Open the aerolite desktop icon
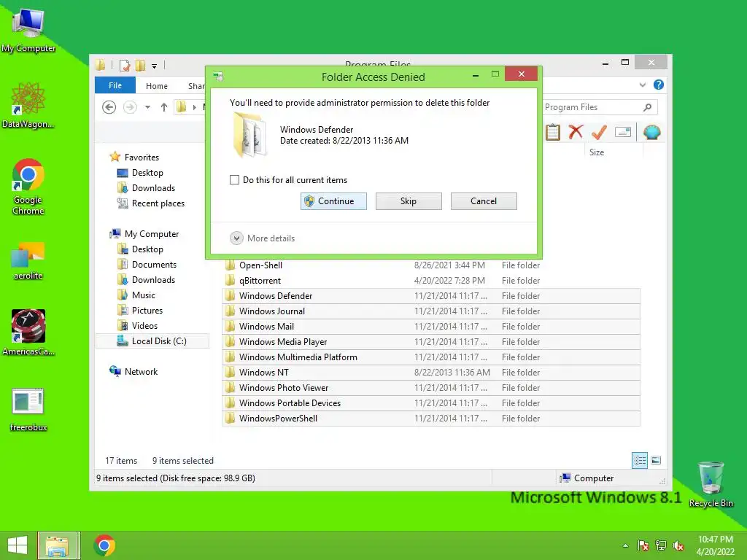The width and height of the screenshot is (747, 560). 28,261
